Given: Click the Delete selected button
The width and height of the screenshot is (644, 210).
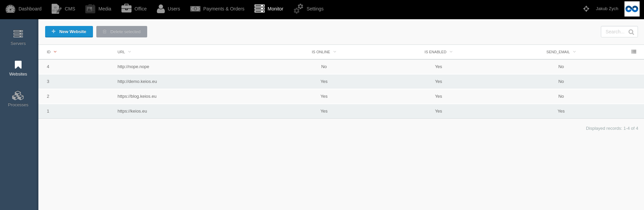Looking at the screenshot, I should pyautogui.click(x=122, y=32).
